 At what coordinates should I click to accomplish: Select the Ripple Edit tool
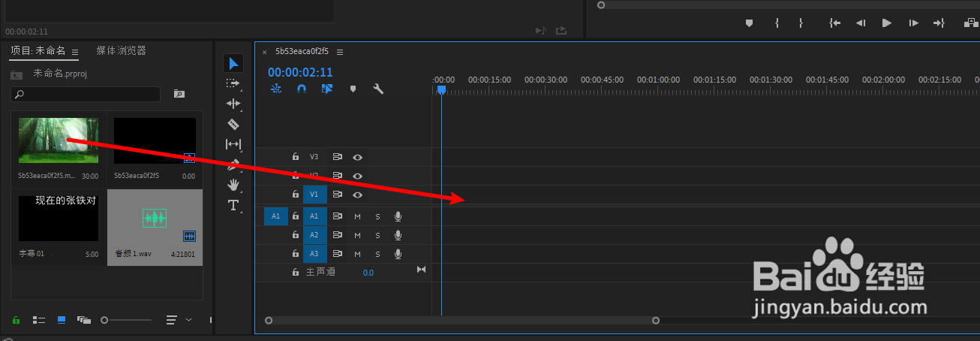[233, 104]
